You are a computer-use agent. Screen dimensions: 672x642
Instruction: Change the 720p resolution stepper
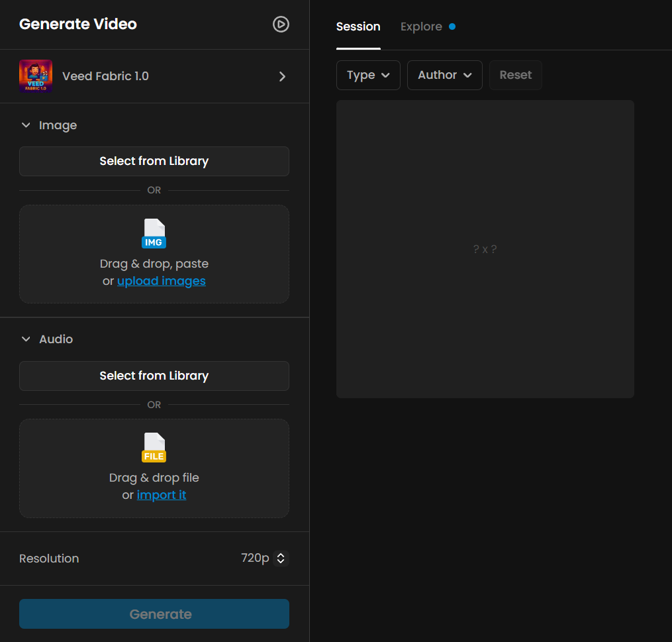281,559
